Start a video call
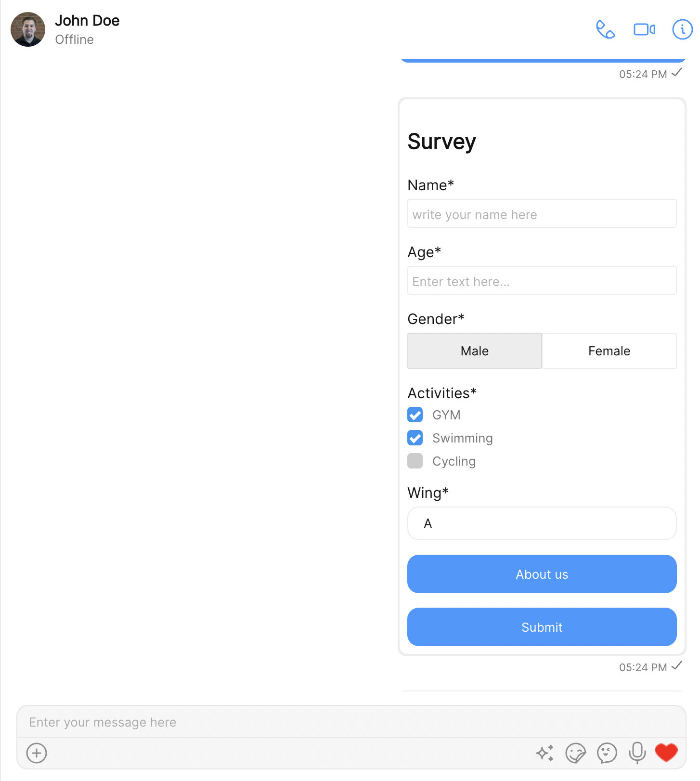700x781 pixels. tap(644, 29)
